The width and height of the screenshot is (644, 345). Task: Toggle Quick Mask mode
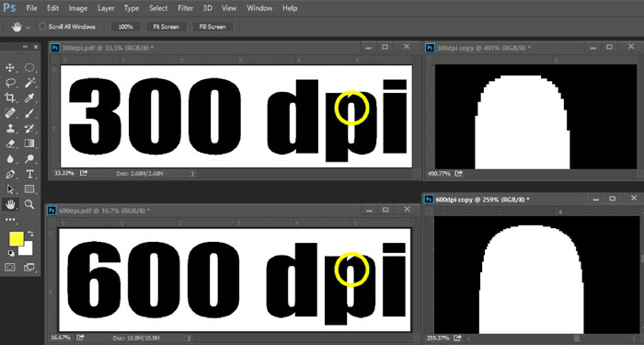[x=10, y=268]
